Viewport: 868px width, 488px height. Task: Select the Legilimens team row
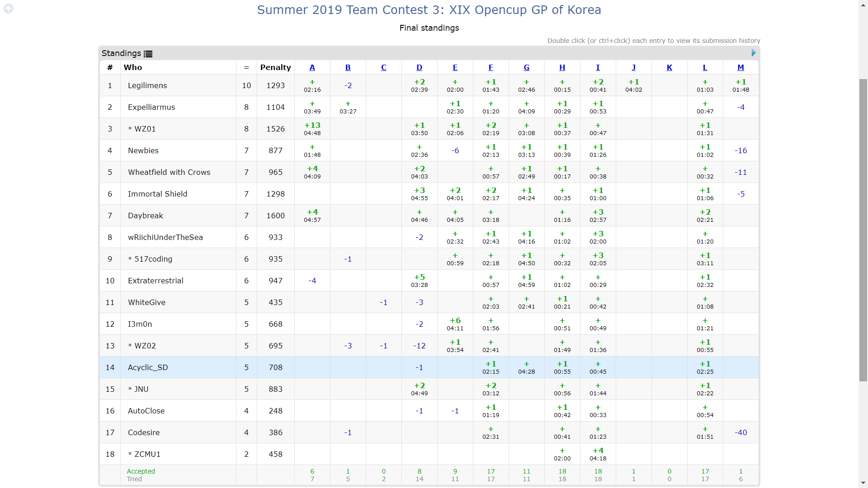tap(147, 85)
